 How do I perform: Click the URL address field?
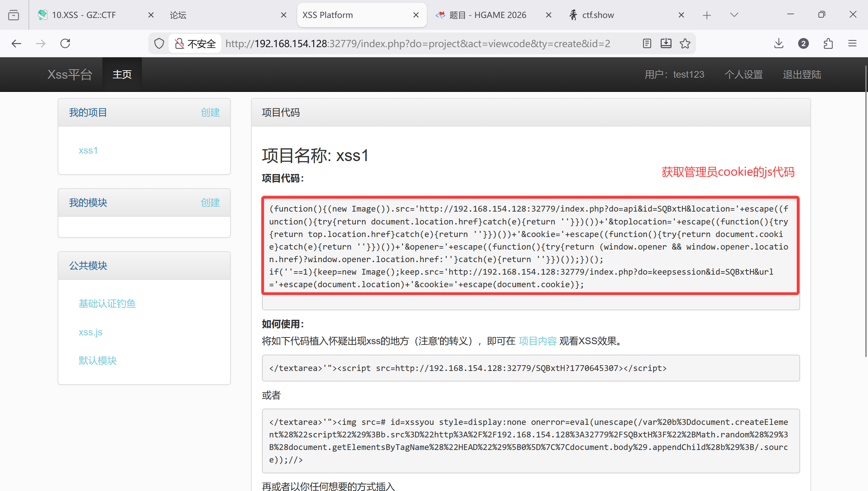tap(417, 43)
